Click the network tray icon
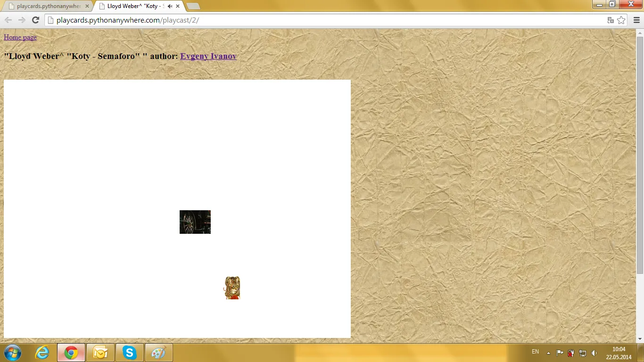This screenshot has width=644, height=362. (x=583, y=353)
